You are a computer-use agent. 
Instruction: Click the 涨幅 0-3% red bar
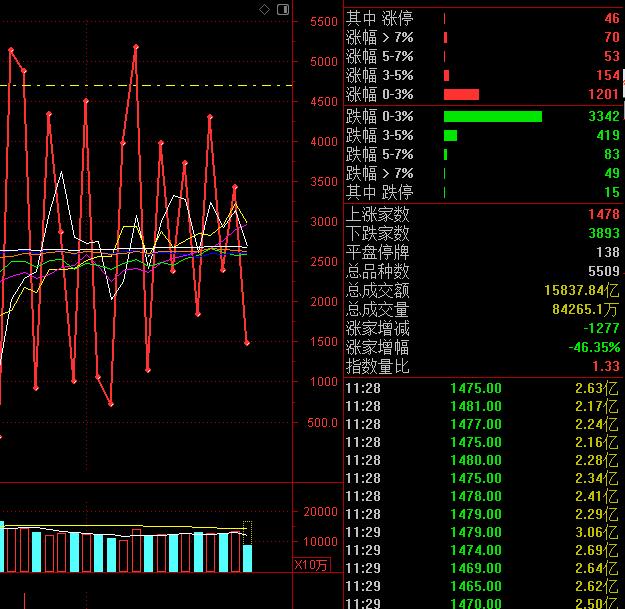click(x=461, y=94)
